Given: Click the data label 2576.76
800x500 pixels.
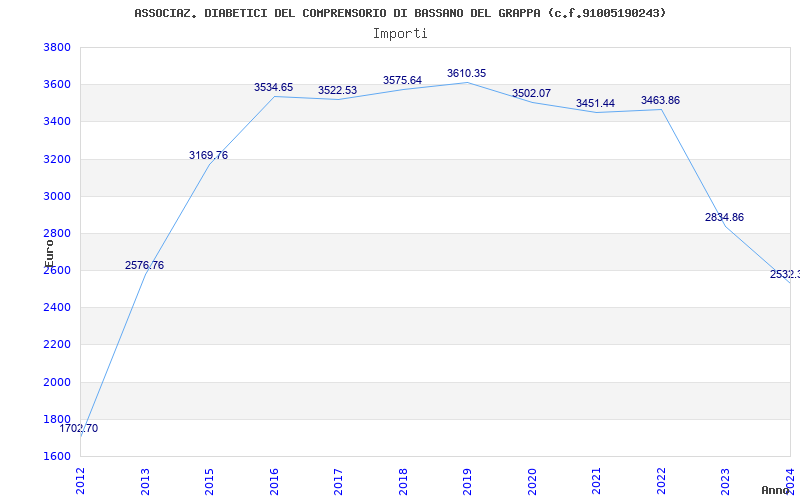Looking at the screenshot, I should coord(144,265).
